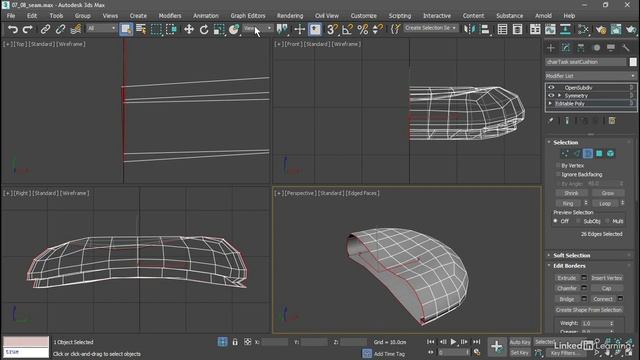Open the Select by Name list
640x360 pixels.
coord(141,29)
